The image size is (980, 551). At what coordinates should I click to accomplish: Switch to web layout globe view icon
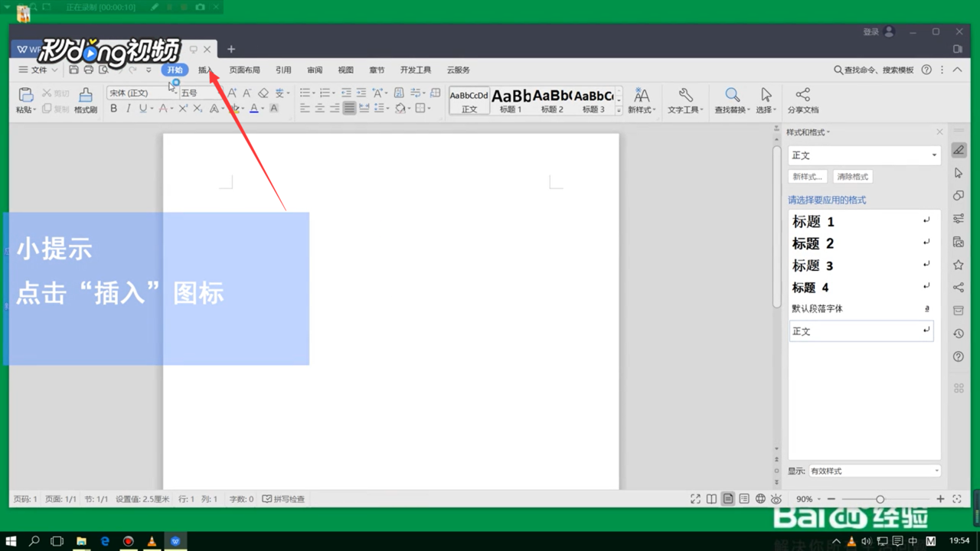[x=760, y=499]
